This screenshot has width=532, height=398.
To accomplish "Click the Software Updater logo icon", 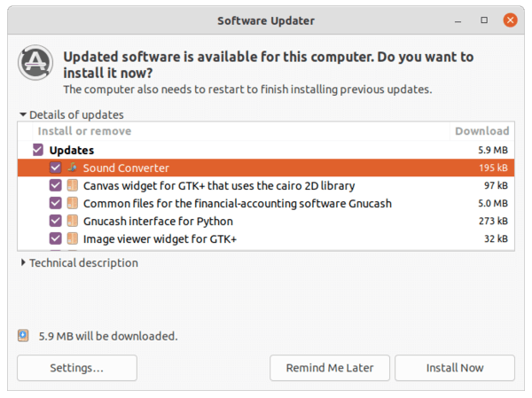I will pyautogui.click(x=35, y=62).
